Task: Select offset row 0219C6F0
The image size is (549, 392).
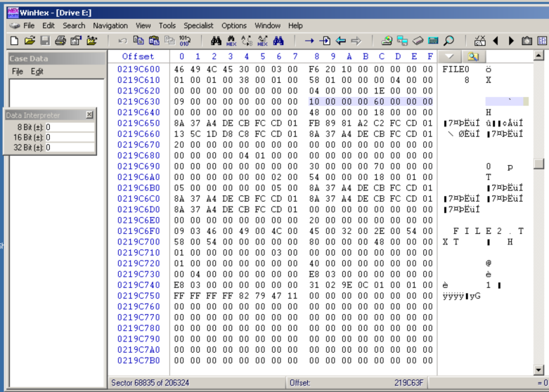Action: (138, 231)
